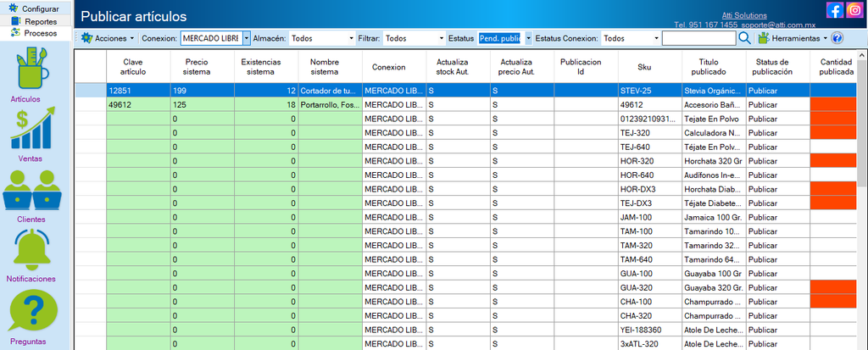Open the Preguntas question bubble icon
This screenshot has height=350, width=868.
click(32, 311)
